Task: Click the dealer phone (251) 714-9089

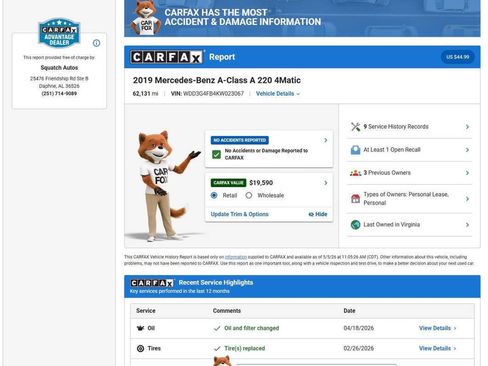Action: (59, 93)
